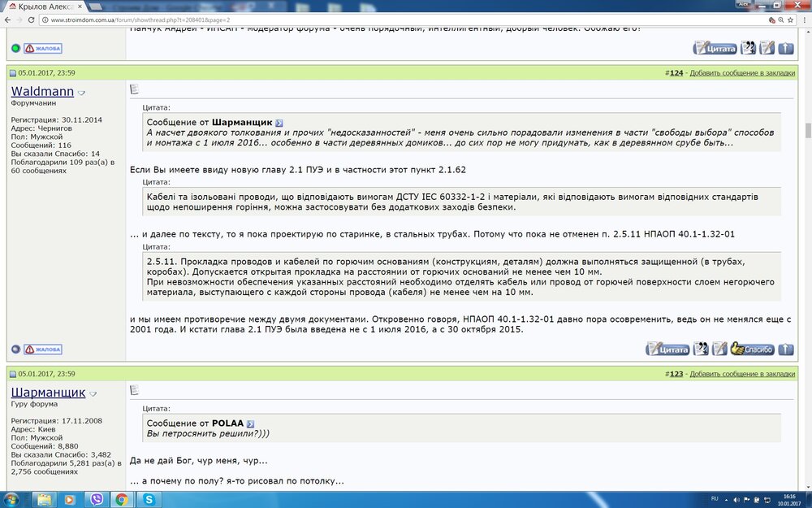Click the up arrow icon in top post
This screenshot has height=508, width=812.
click(785, 48)
